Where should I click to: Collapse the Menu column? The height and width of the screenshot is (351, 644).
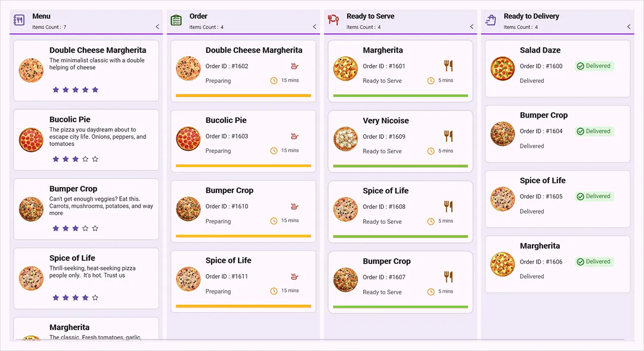coord(156,26)
